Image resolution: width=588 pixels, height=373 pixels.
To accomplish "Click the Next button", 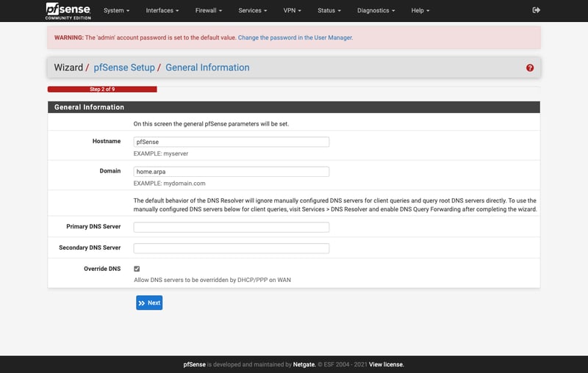I will 149,303.
